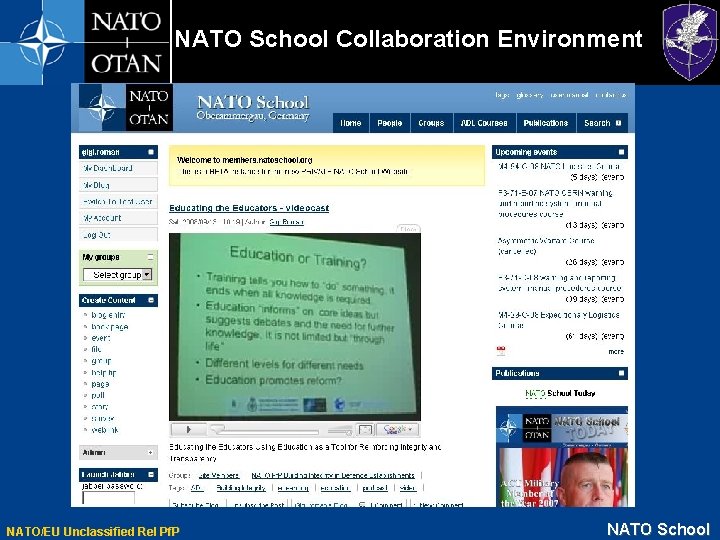The image size is (720, 540).
Task: Click the slide header NATO star logo
Action: (x=42, y=42)
